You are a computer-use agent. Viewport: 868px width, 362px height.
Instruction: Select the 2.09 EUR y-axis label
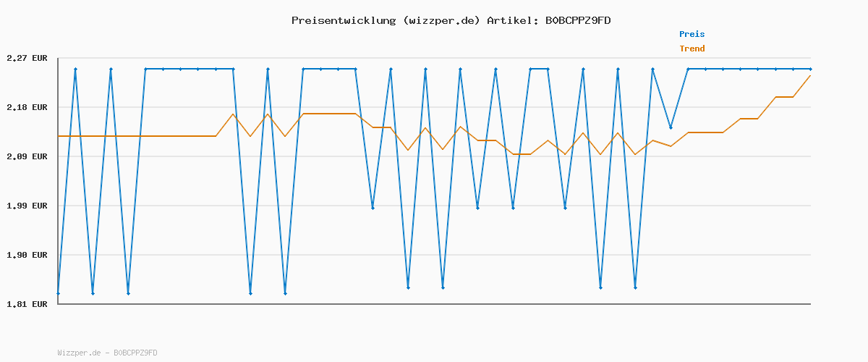click(x=27, y=156)
